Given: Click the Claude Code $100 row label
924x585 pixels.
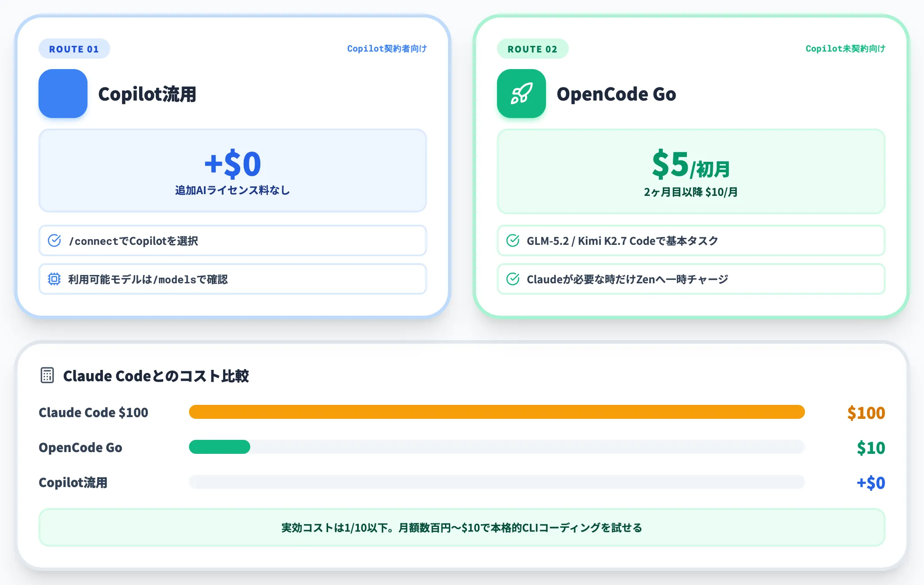Looking at the screenshot, I should [94, 412].
